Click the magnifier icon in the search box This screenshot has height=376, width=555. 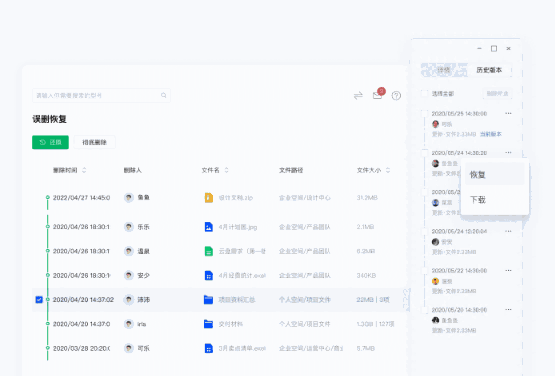click(164, 95)
